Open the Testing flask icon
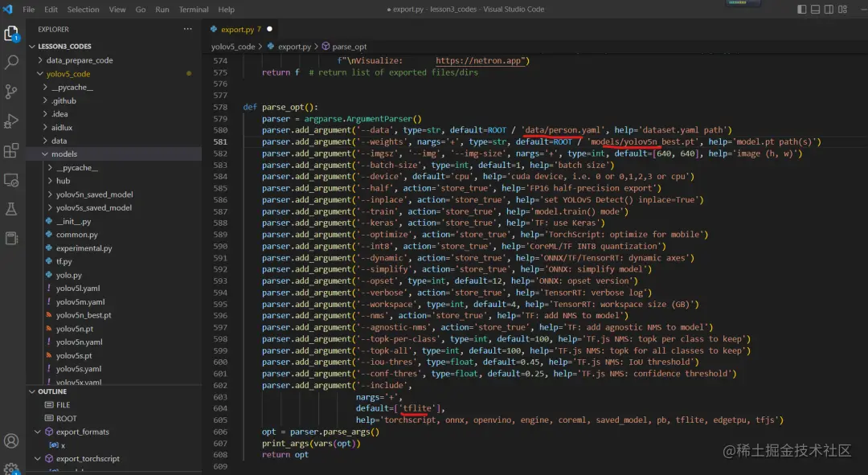 click(11, 209)
